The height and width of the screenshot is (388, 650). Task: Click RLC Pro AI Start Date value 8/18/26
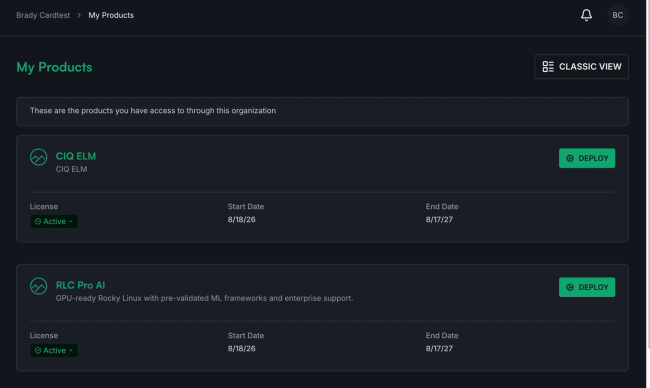(x=241, y=349)
